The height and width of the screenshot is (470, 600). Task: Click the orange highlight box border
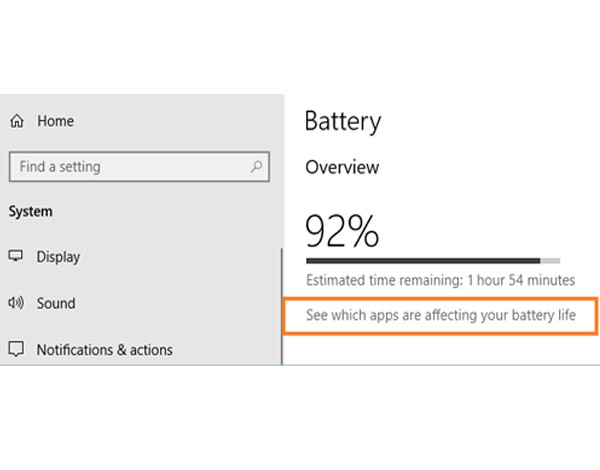point(440,298)
